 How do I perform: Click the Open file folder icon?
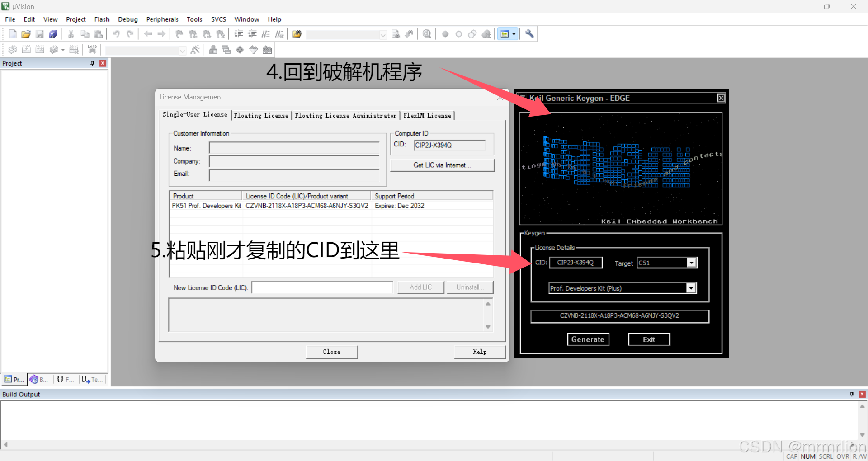tap(26, 34)
